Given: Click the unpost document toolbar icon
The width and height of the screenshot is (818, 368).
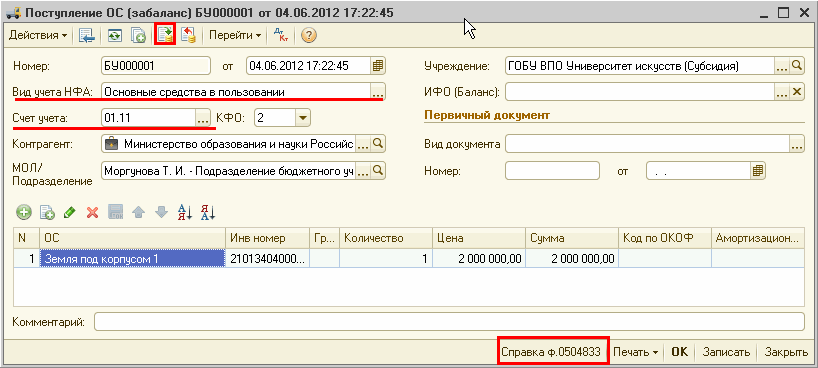Looking at the screenshot, I should (188, 35).
